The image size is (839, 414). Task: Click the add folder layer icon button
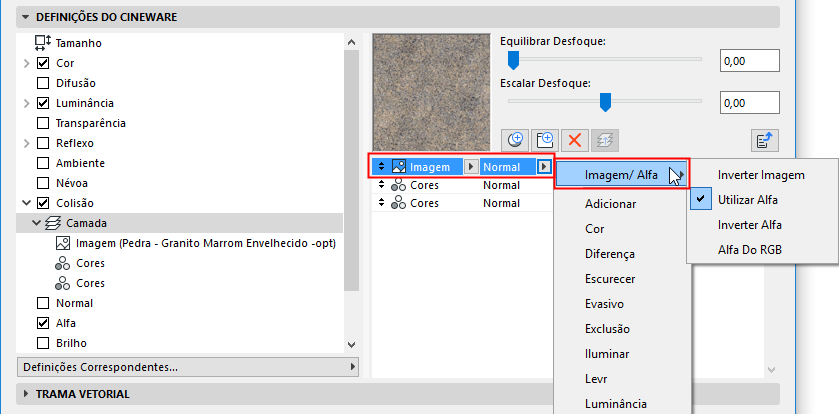coord(545,141)
